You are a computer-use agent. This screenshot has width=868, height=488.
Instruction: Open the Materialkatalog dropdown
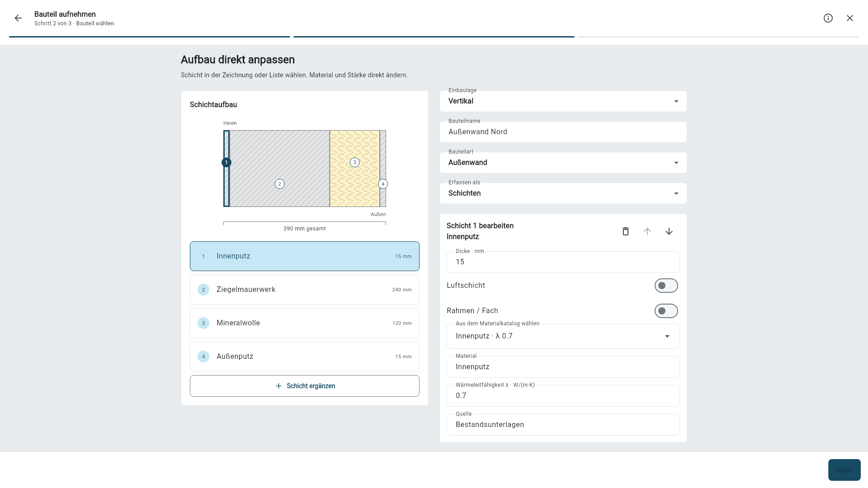click(x=563, y=336)
